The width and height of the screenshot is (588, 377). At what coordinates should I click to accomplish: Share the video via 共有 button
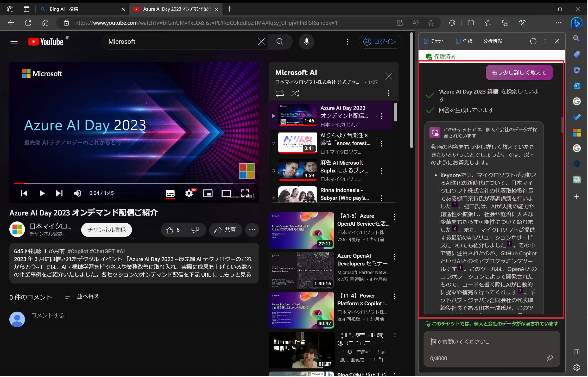click(x=225, y=230)
